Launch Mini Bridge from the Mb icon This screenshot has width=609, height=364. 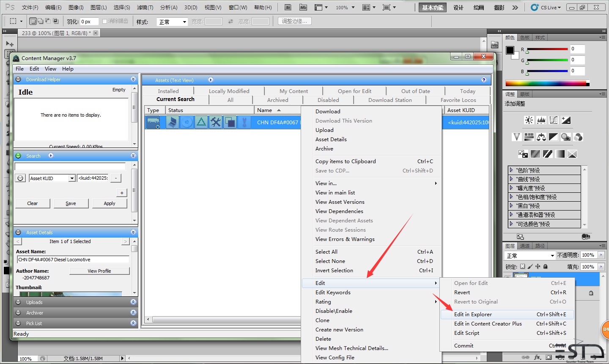coord(303,8)
